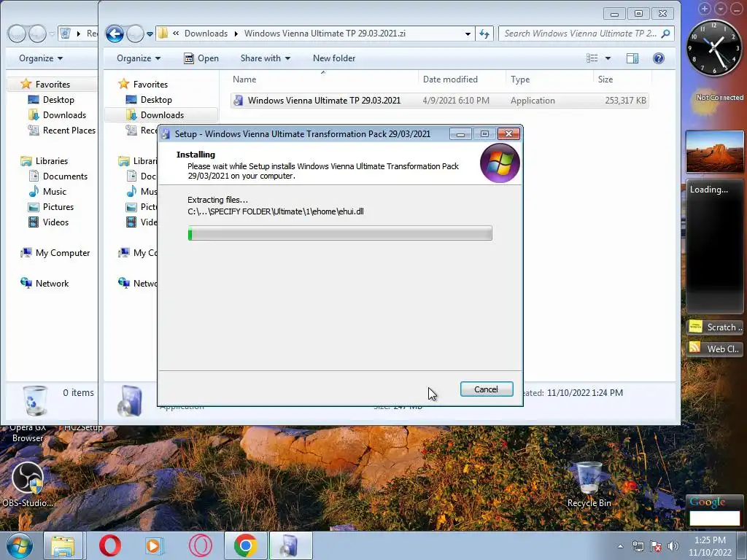Click the slideshow picture gadget thumbnail

click(713, 152)
